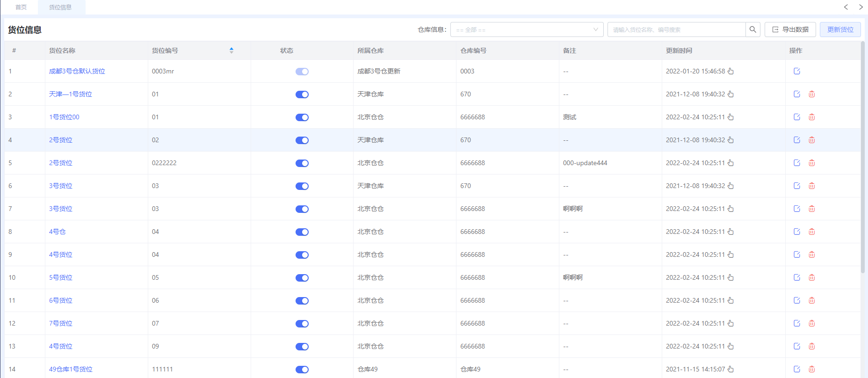This screenshot has height=378, width=868.
Task: Click the tab bar left arrow
Action: pos(846,7)
